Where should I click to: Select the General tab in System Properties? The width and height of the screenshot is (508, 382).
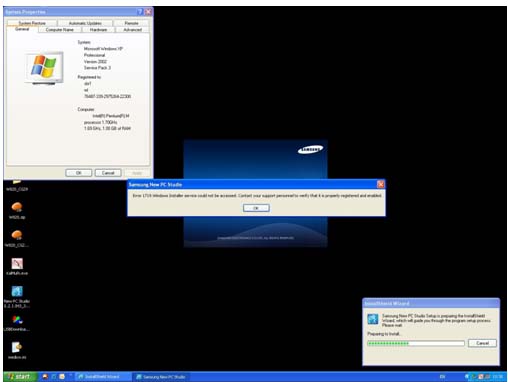click(22, 29)
